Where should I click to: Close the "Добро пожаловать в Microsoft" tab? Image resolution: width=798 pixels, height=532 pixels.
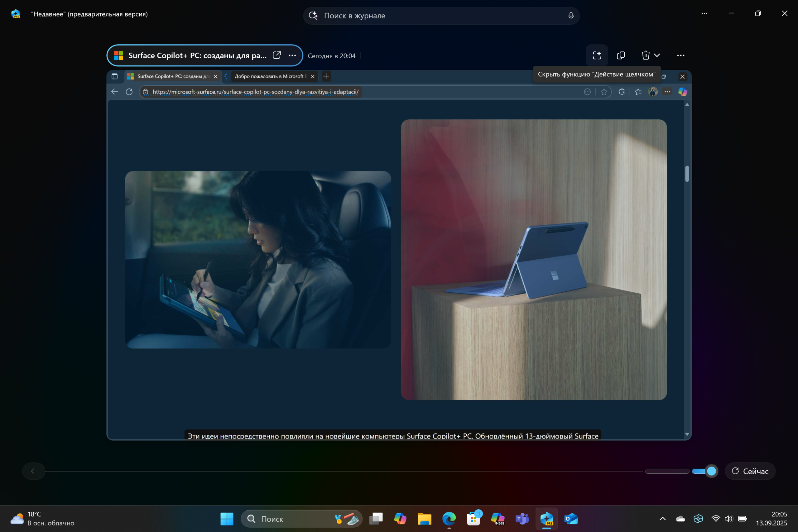click(313, 76)
